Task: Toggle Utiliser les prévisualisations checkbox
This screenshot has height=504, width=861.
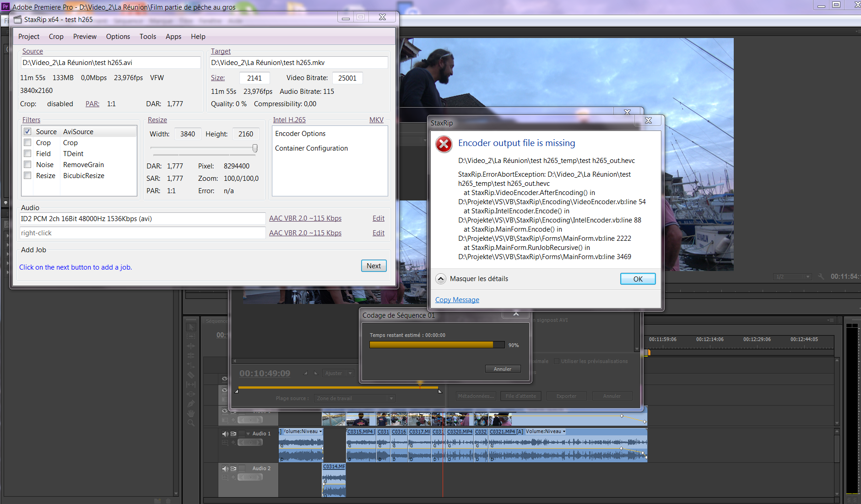Action: (557, 361)
